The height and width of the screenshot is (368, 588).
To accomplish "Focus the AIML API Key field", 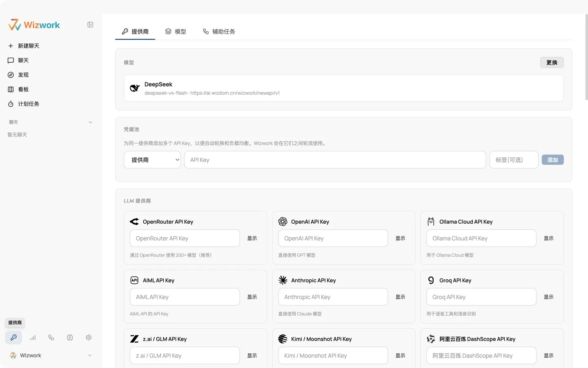I will point(185,297).
